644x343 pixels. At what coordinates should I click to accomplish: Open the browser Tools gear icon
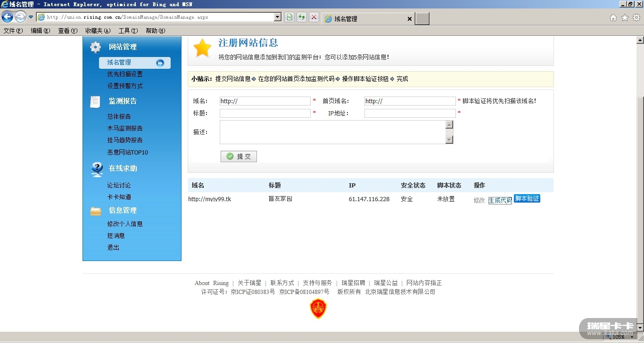[636, 17]
